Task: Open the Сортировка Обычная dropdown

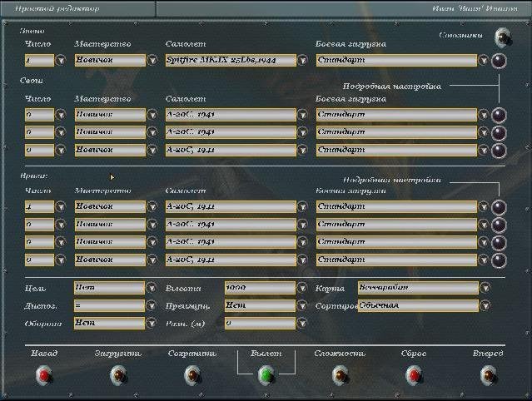Action: coord(485,305)
